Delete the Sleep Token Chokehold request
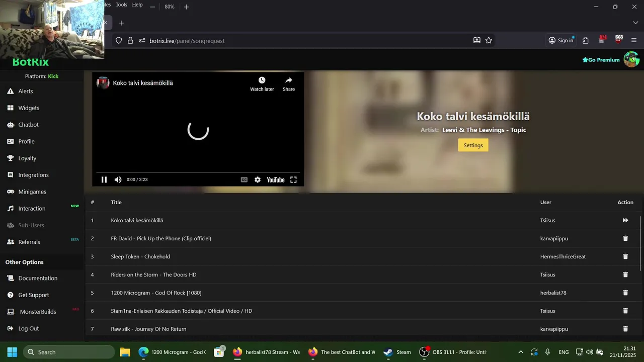644x362 pixels. click(x=625, y=256)
